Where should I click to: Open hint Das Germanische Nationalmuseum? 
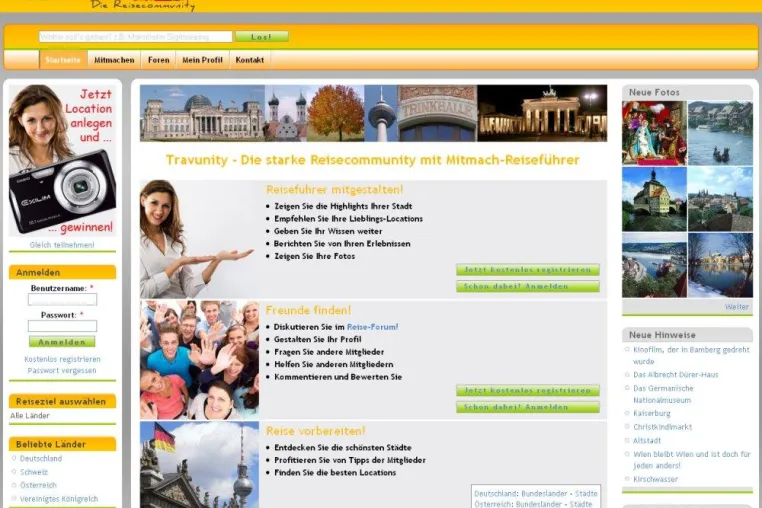pos(663,394)
